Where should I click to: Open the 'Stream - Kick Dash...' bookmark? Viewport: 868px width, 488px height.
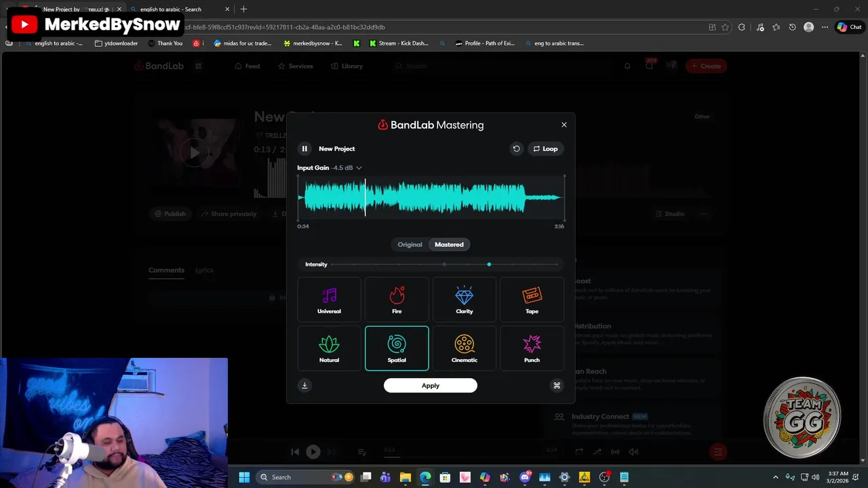(x=399, y=43)
